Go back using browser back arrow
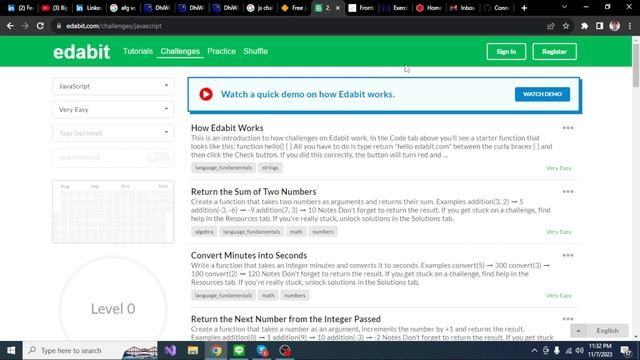640x360 pixels. tap(10, 26)
